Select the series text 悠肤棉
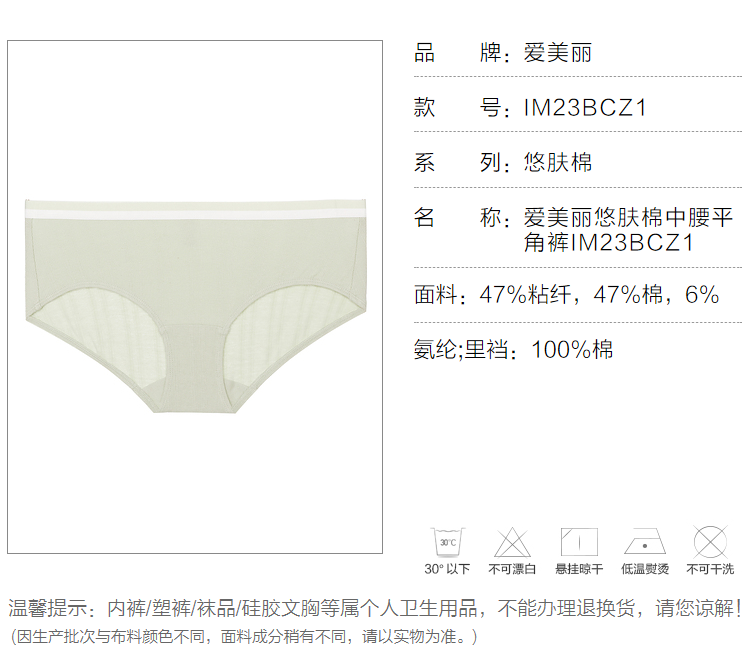The width and height of the screenshot is (750, 646). [558, 163]
